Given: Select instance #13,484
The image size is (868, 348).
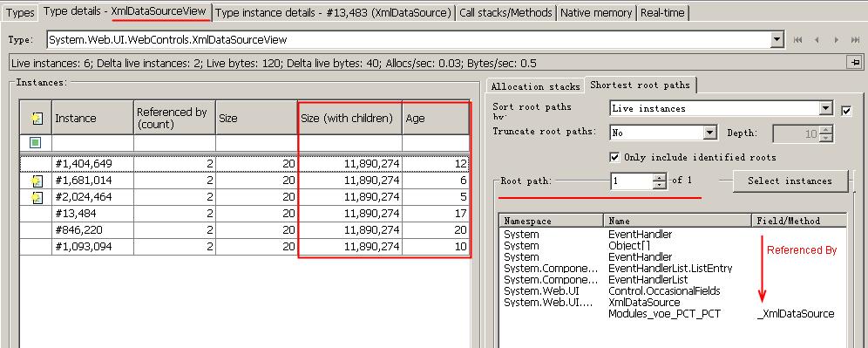Looking at the screenshot, I should (x=245, y=214).
